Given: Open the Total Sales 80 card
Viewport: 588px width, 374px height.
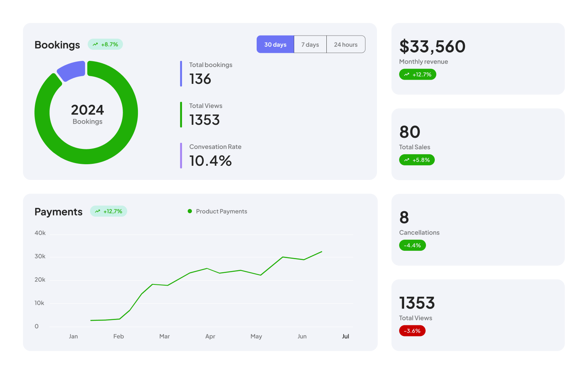Looking at the screenshot, I should [478, 144].
